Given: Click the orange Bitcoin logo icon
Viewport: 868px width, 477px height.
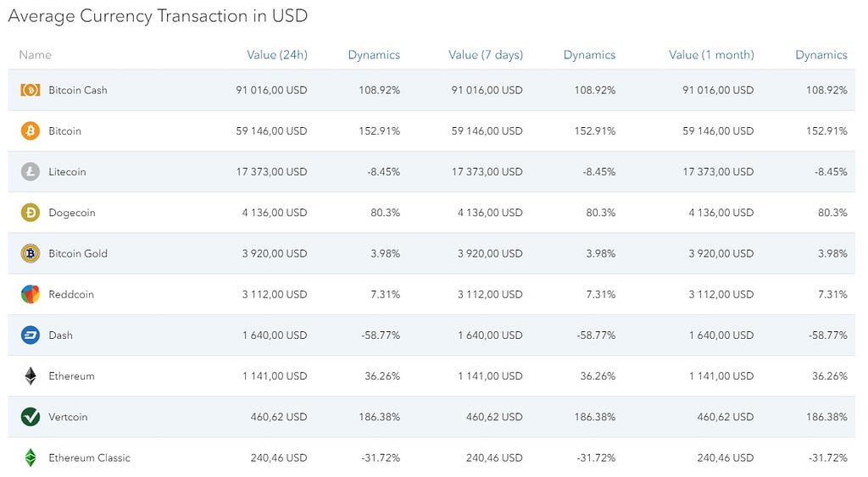Looking at the screenshot, I should point(30,130).
